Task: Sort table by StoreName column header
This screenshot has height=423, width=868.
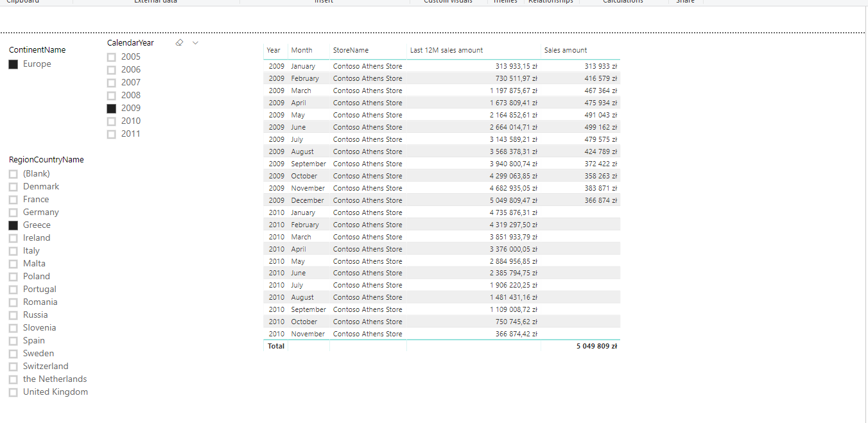Action: click(351, 50)
